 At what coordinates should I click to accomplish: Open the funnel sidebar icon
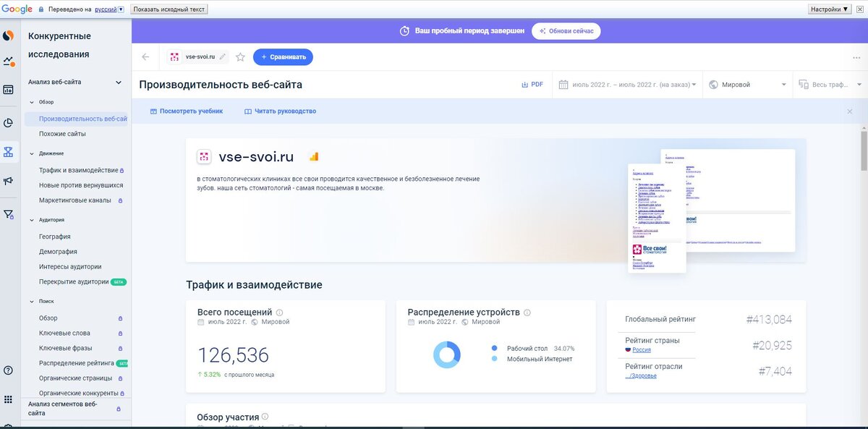pos(8,214)
